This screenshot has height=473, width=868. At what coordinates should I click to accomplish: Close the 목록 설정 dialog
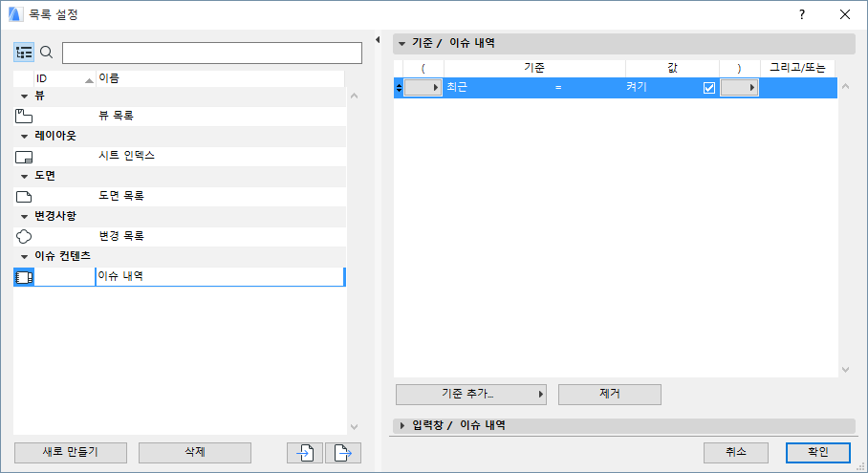(x=845, y=14)
